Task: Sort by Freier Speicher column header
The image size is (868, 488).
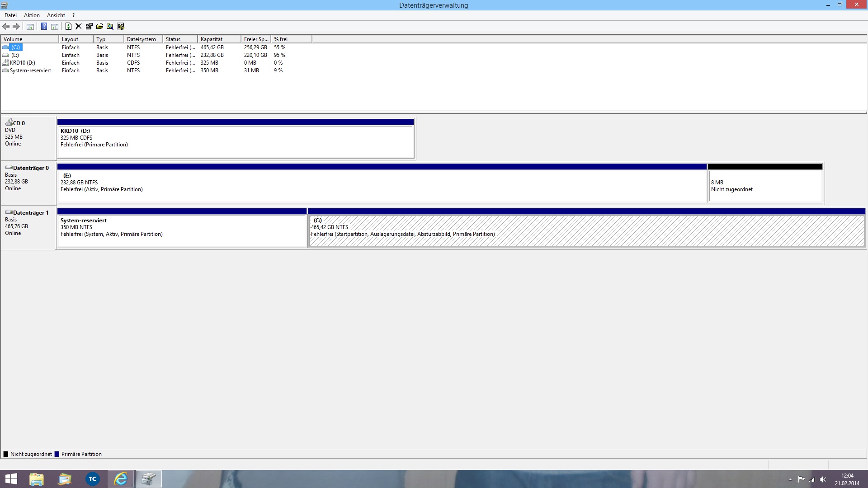Action: tap(256, 39)
